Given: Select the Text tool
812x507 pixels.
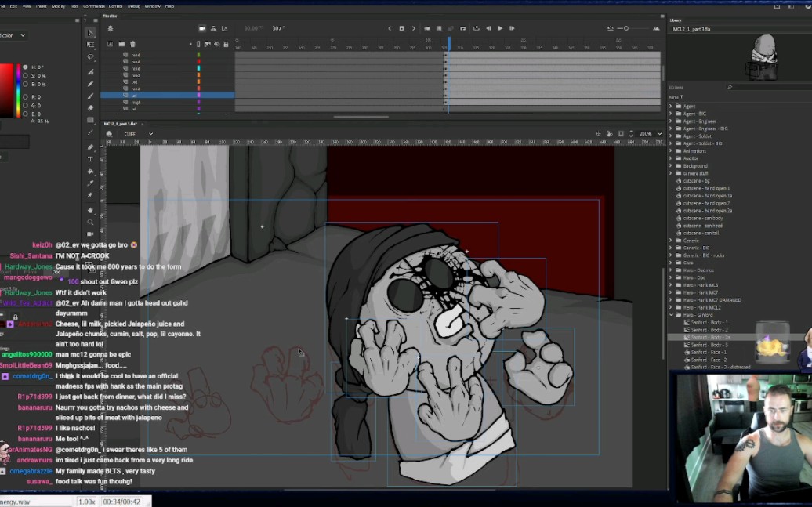Looking at the screenshot, I should (x=90, y=159).
